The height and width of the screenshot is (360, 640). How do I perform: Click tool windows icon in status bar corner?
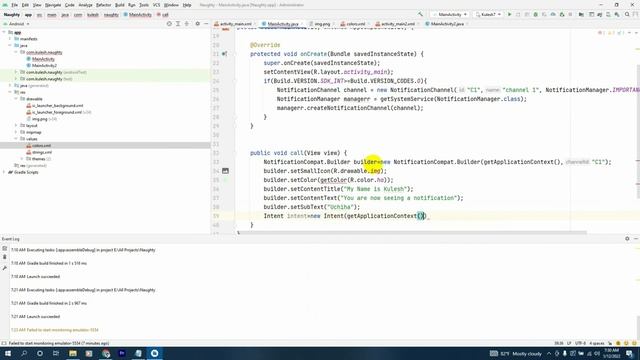point(4,343)
